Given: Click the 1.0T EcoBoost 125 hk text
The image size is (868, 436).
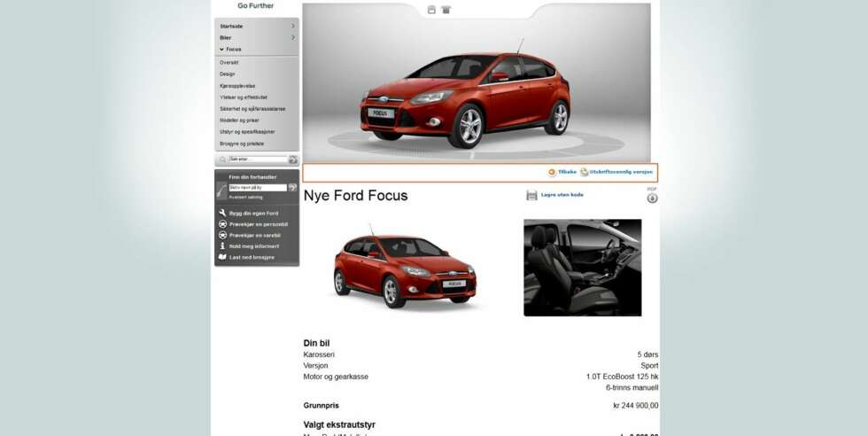Looking at the screenshot, I should (x=622, y=377).
